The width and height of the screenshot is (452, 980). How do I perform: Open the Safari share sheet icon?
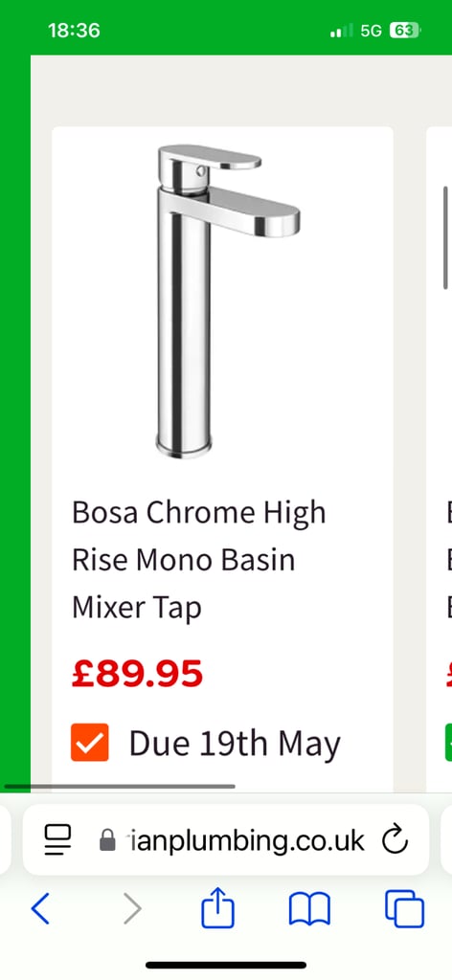(217, 907)
